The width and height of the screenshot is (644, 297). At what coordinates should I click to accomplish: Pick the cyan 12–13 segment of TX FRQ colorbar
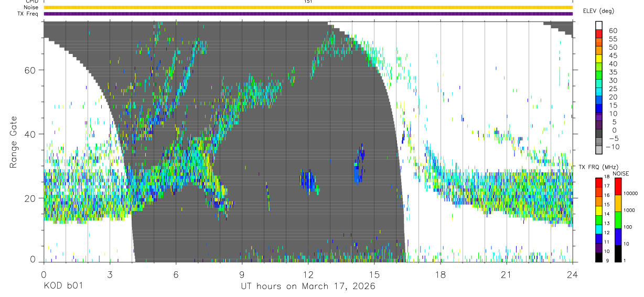pos(599,228)
